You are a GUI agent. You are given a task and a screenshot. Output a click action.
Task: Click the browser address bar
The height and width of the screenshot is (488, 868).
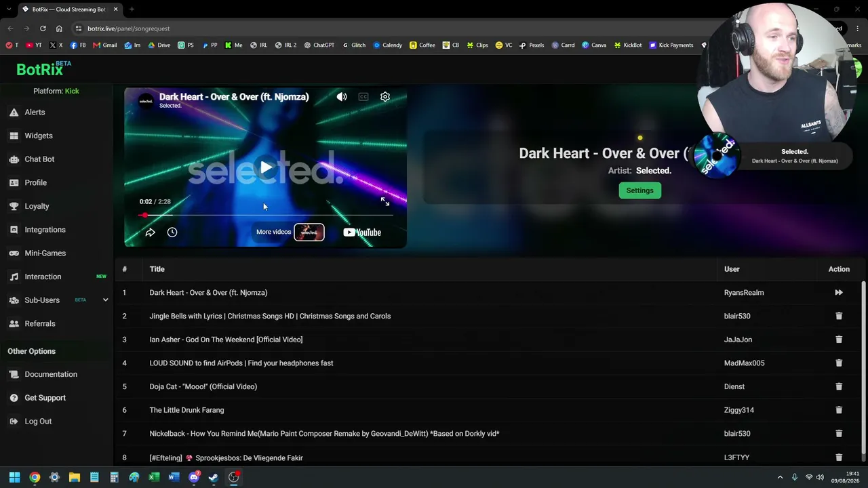(380, 28)
